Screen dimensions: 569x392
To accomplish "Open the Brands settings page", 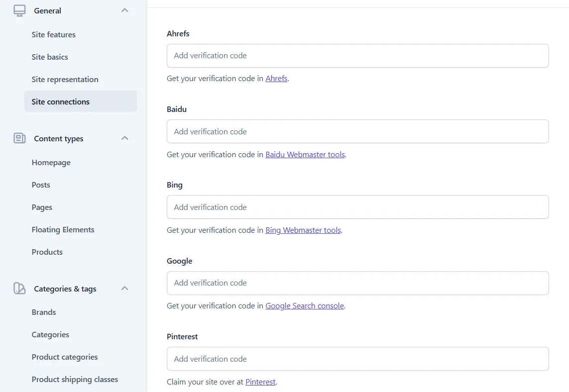I will click(x=44, y=312).
